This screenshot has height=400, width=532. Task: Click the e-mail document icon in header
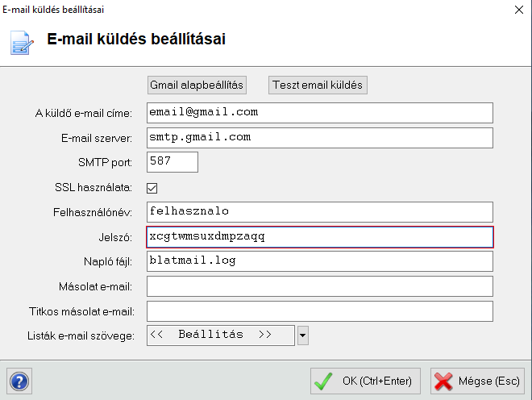[x=23, y=40]
